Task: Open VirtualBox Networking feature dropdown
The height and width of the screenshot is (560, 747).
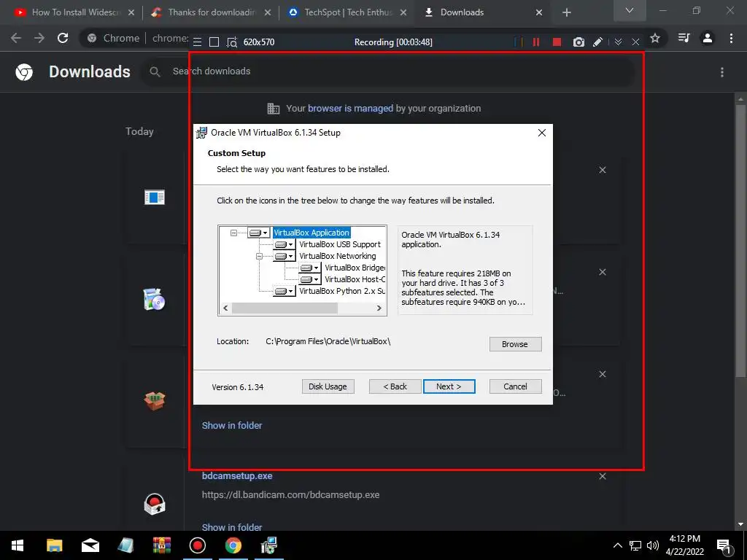Action: pyautogui.click(x=284, y=256)
